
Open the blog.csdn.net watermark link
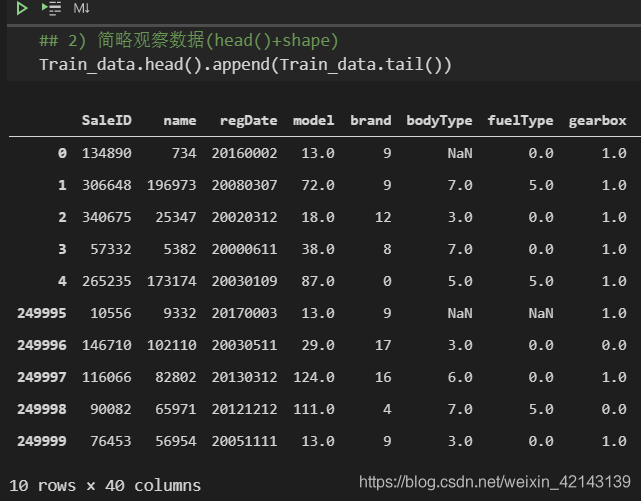click(x=494, y=482)
